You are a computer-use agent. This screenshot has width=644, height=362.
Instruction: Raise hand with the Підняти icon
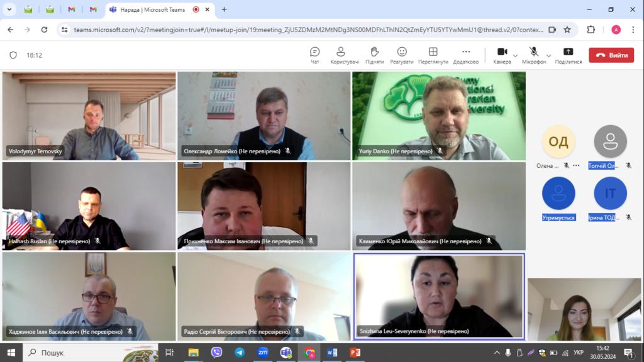point(374,55)
